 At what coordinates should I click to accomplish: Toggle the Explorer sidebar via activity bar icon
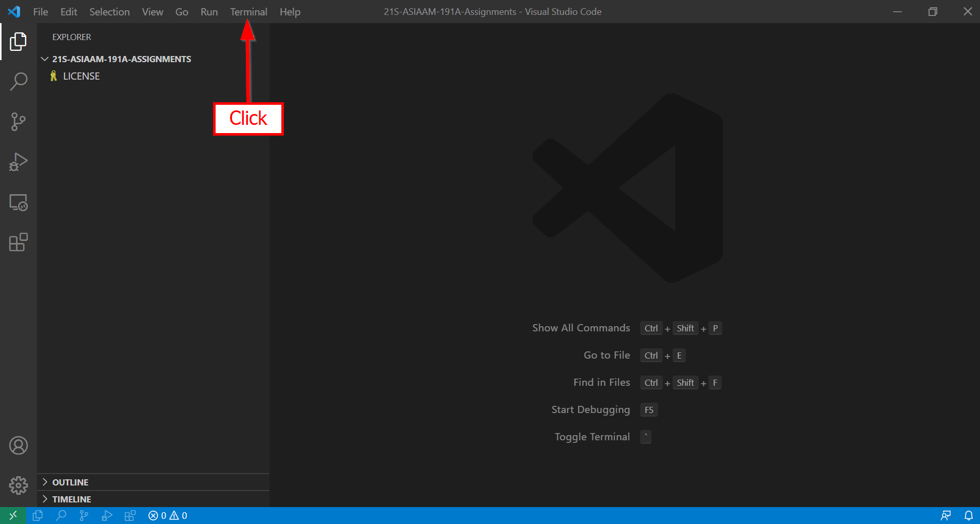[x=18, y=42]
